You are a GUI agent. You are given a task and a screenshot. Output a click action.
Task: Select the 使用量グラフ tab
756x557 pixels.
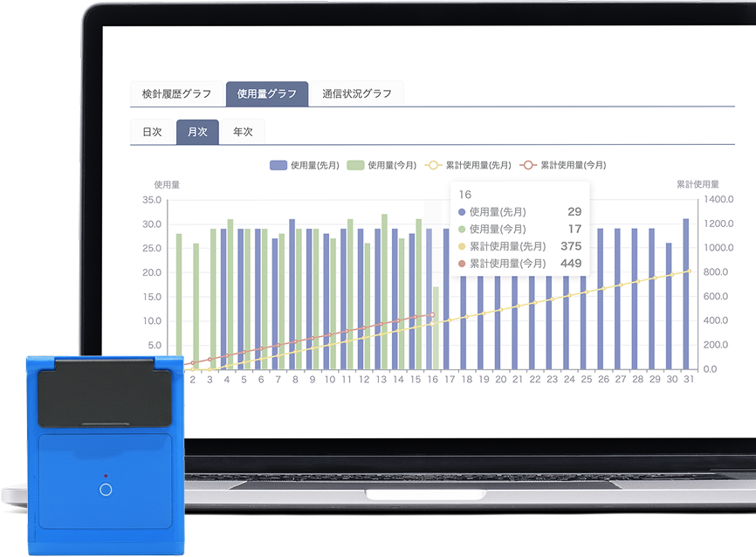[x=266, y=94]
